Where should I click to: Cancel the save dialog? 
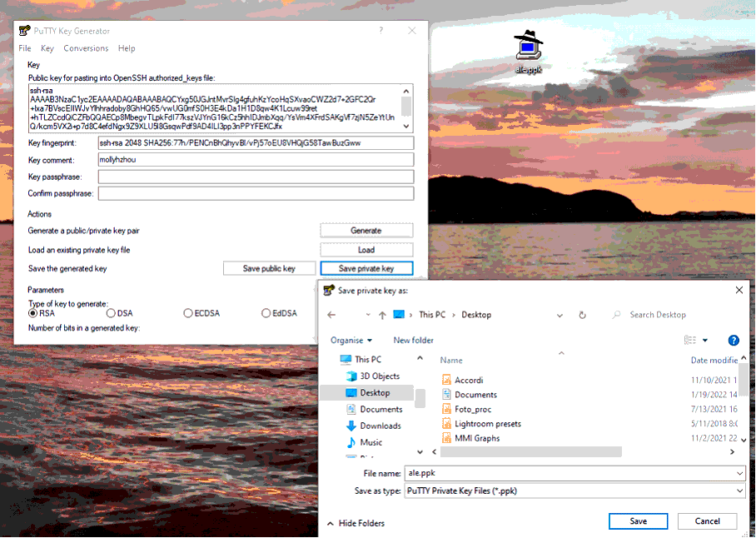pos(708,521)
